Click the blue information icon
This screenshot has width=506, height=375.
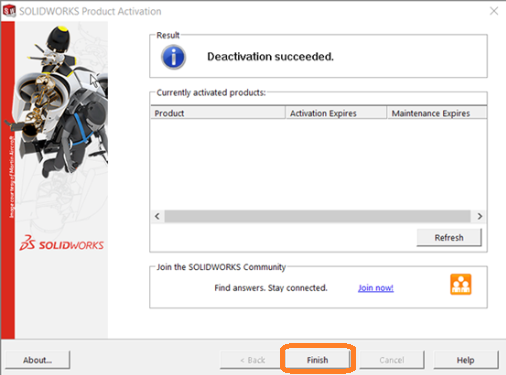click(x=173, y=57)
